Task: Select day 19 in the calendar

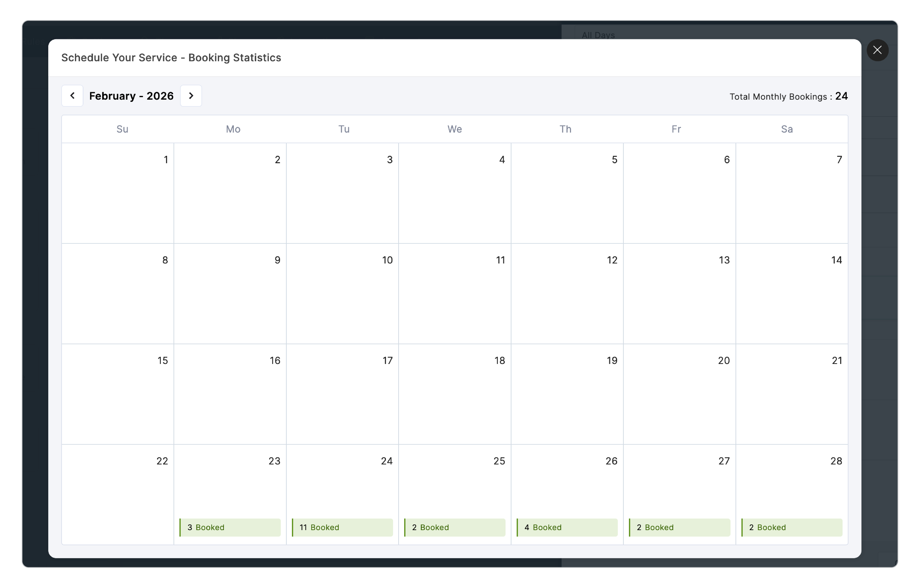Action: (x=567, y=394)
